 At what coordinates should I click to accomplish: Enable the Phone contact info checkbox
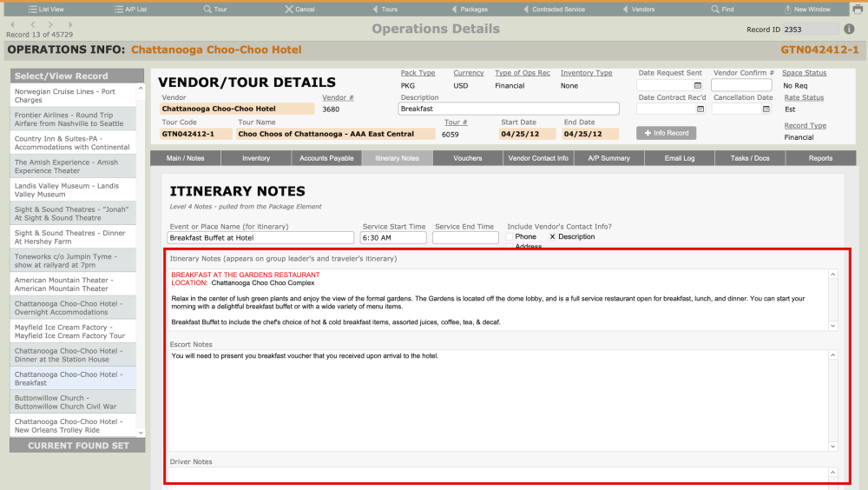point(510,236)
